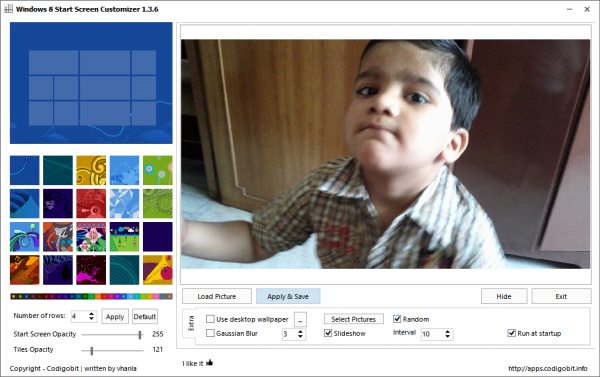Choose the red background with bird design
This screenshot has height=377, width=600.
click(91, 204)
